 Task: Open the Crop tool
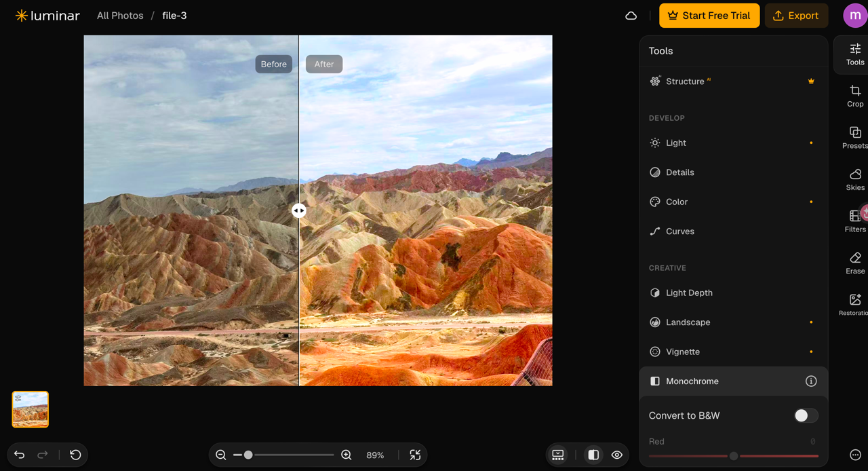(855, 96)
